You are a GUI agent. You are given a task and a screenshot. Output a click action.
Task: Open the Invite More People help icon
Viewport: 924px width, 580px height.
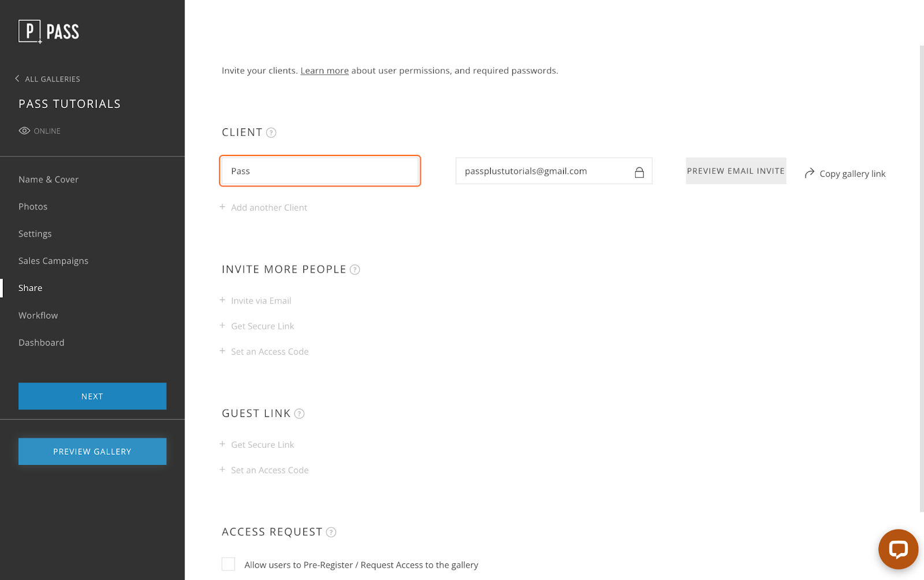355,270
